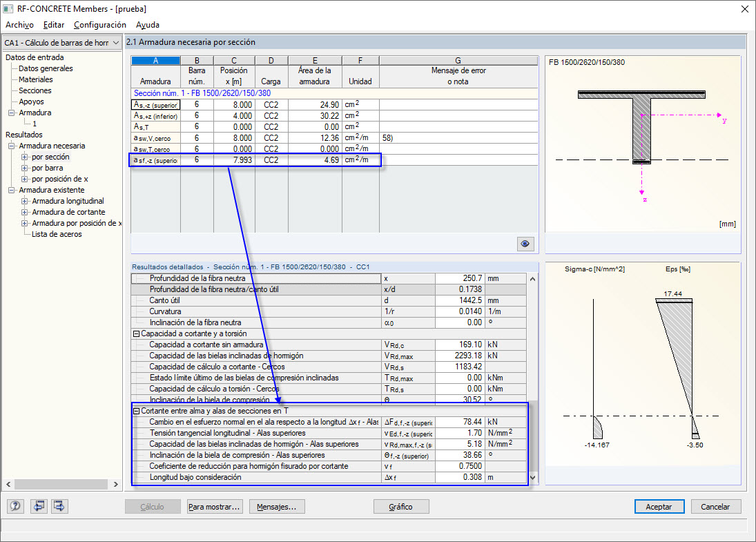The height and width of the screenshot is (542, 756).
Task: Select the 'Canto útil' detail row
Action: (329, 300)
